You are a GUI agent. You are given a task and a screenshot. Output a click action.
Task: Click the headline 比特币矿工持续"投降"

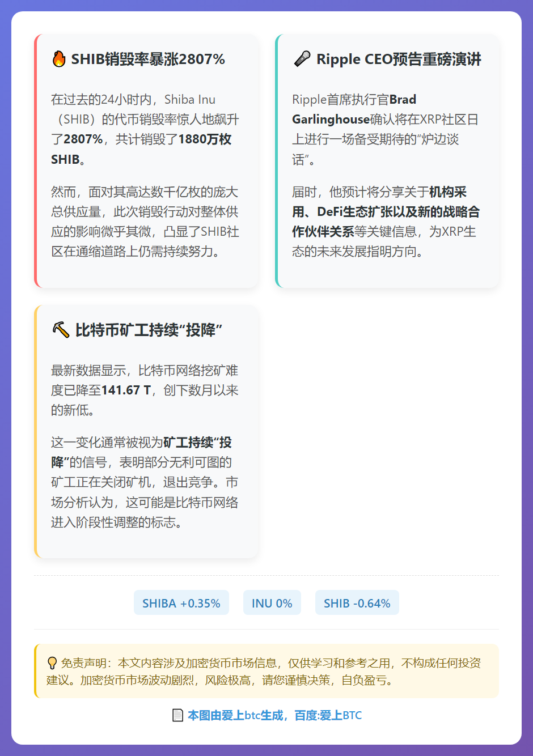[x=149, y=329]
